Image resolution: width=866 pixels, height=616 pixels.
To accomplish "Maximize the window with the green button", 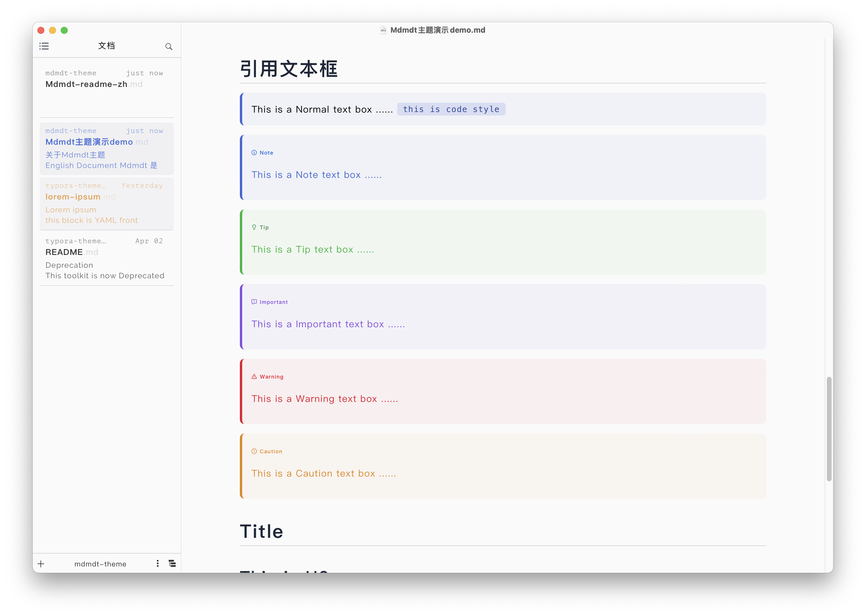I will 64,30.
